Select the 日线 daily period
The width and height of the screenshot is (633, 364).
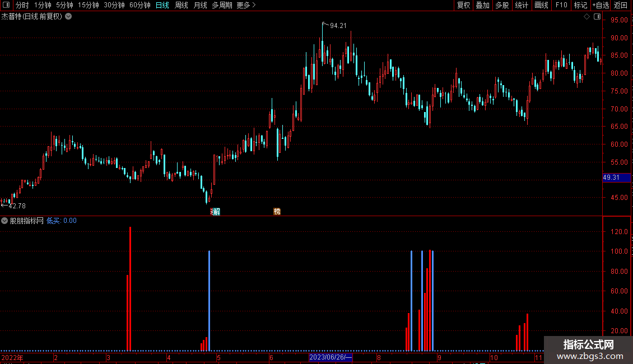162,5
